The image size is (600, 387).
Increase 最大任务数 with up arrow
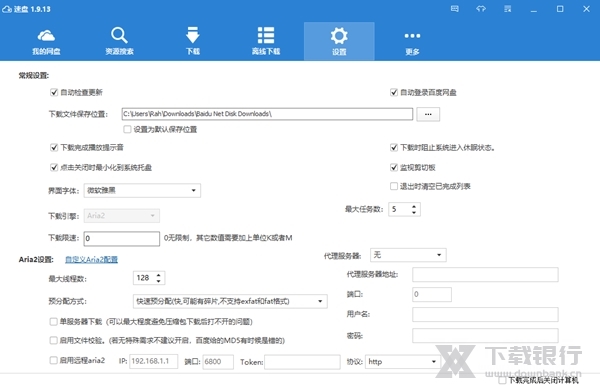click(414, 206)
